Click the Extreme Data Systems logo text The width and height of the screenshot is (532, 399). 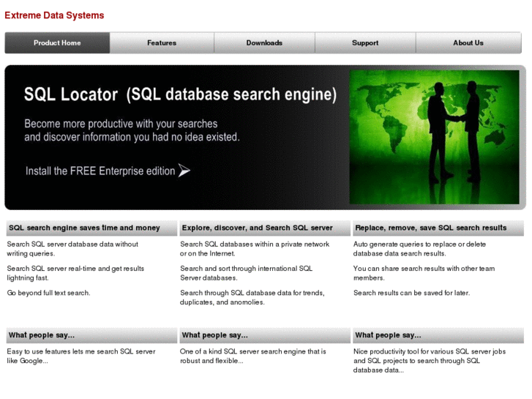[x=54, y=15]
